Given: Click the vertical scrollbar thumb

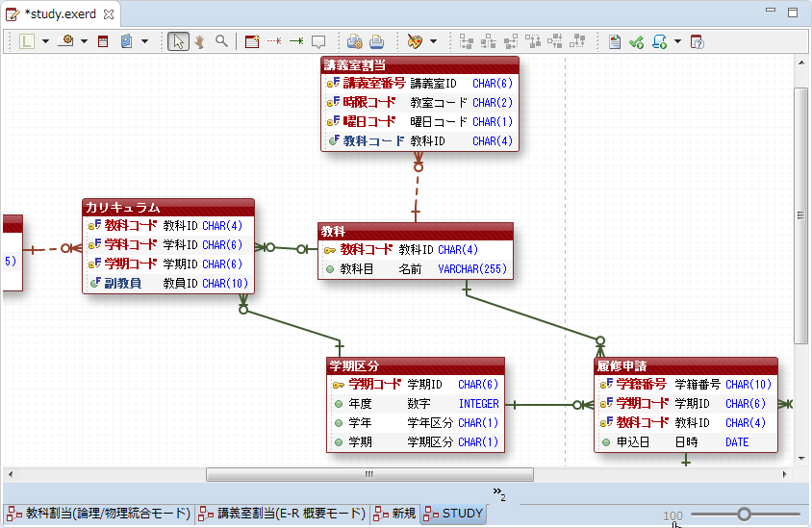Looking at the screenshot, I should [800, 215].
